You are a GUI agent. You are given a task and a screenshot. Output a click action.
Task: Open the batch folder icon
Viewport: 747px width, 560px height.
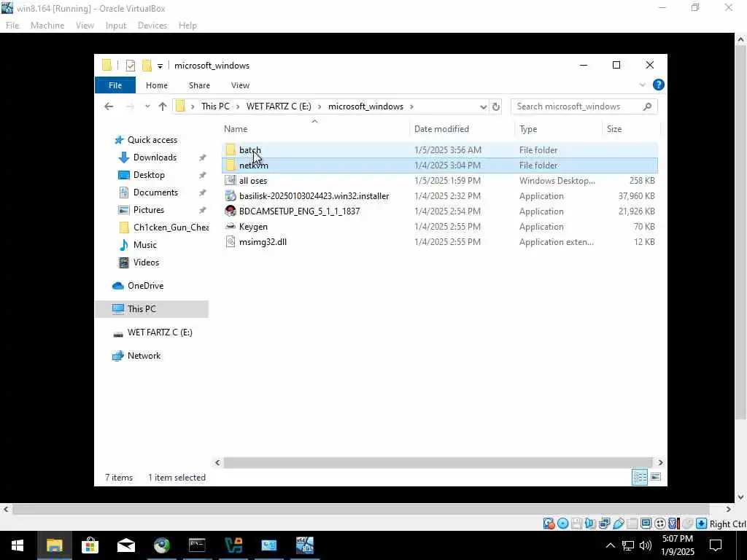pos(231,150)
